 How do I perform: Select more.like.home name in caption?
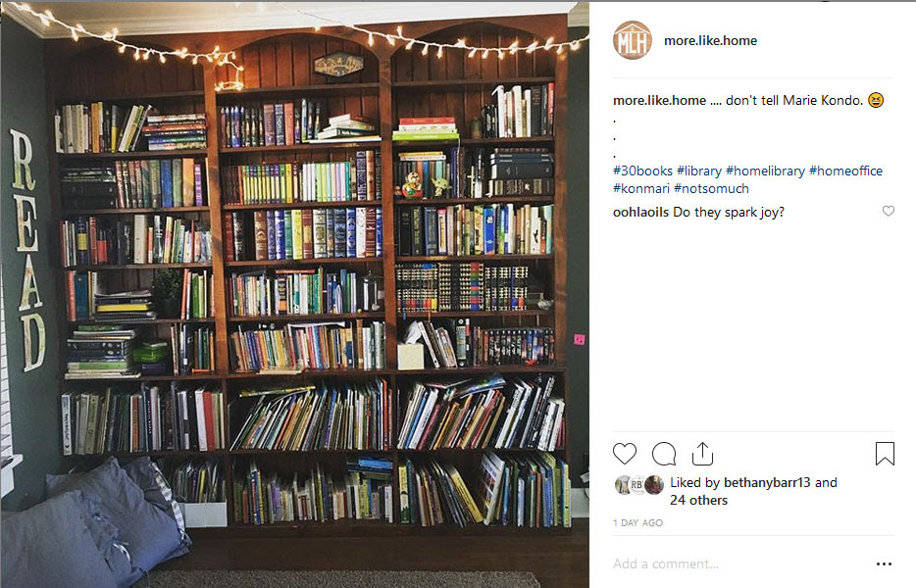(660, 100)
